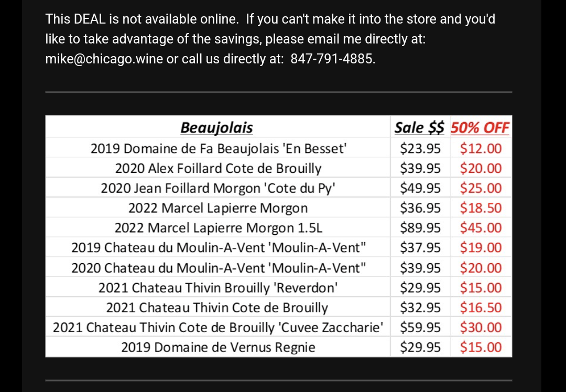Image resolution: width=566 pixels, height=392 pixels.
Task: Click 2019 Domaine de Vernus Regnie
Action: [x=218, y=347]
